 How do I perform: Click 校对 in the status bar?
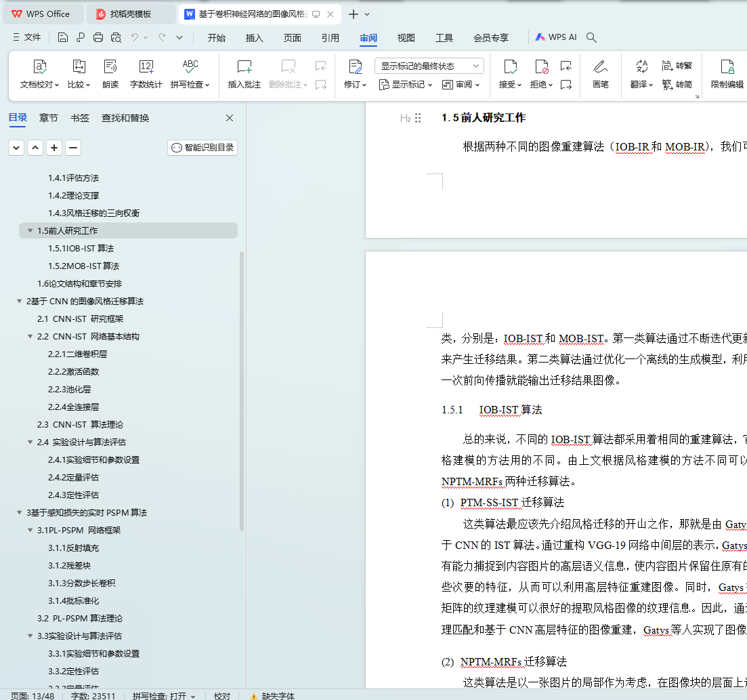click(222, 696)
